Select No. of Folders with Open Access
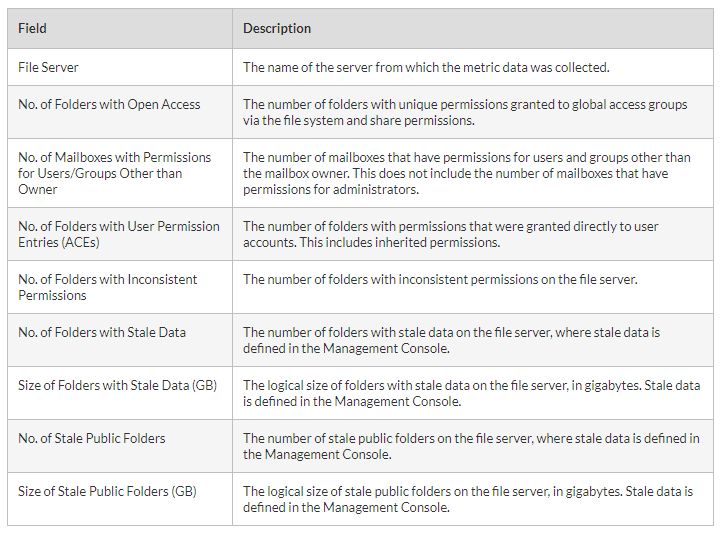Viewport: 722px width, 533px height. (109, 105)
